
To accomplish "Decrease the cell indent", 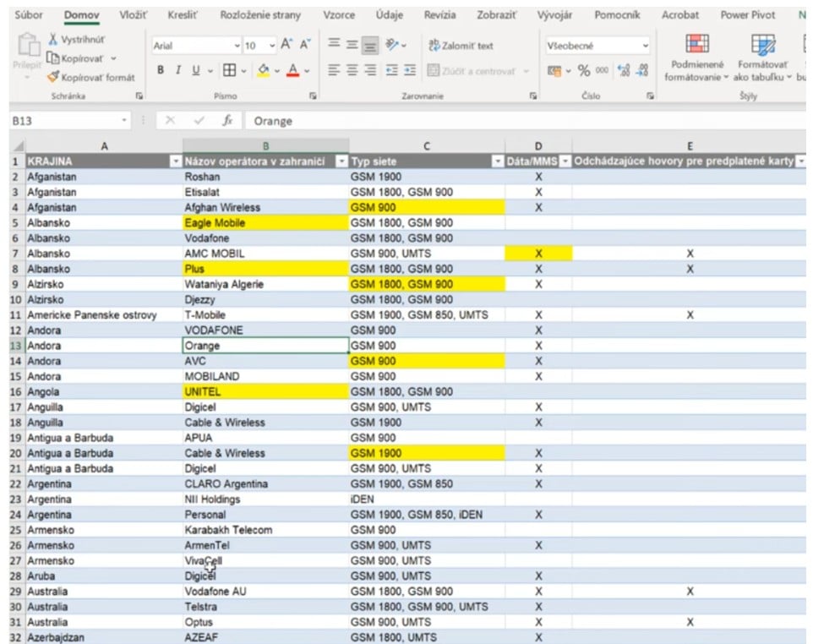I will point(392,70).
